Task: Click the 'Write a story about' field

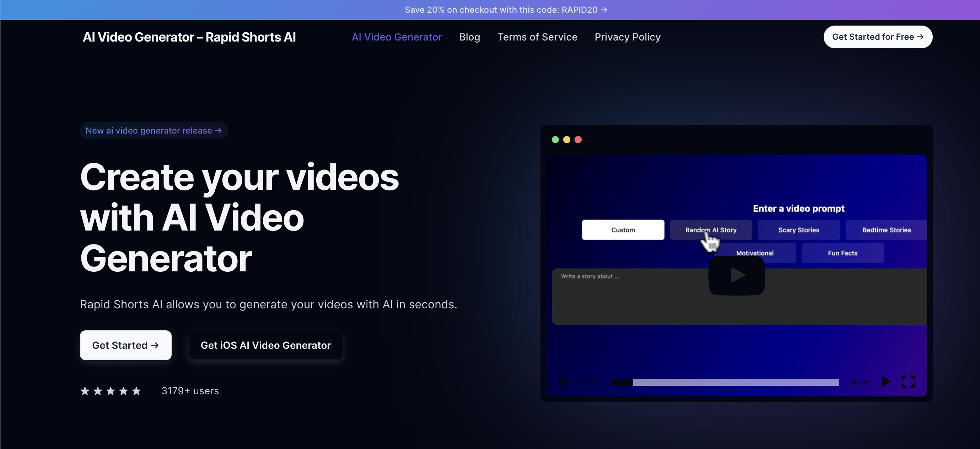Action: click(739, 297)
